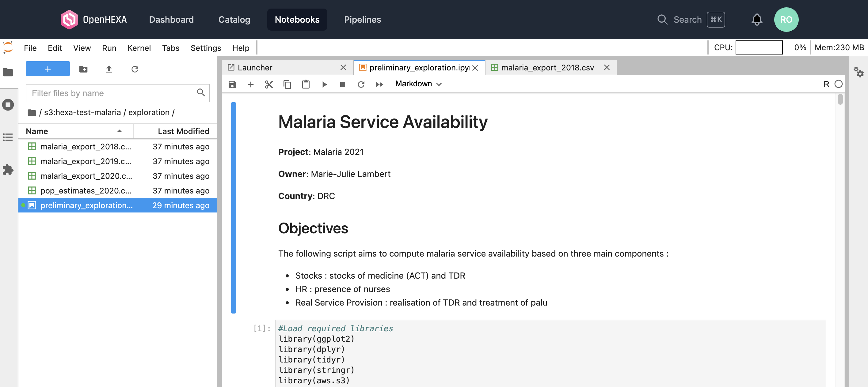Interrupt the kernel with the stop icon

342,84
